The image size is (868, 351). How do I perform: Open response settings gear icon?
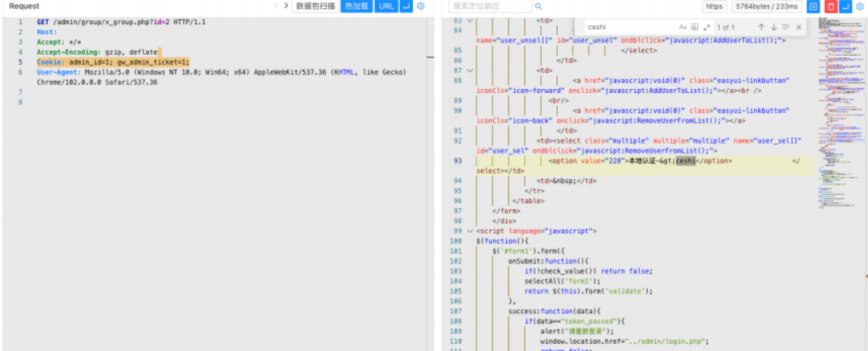pos(861,6)
